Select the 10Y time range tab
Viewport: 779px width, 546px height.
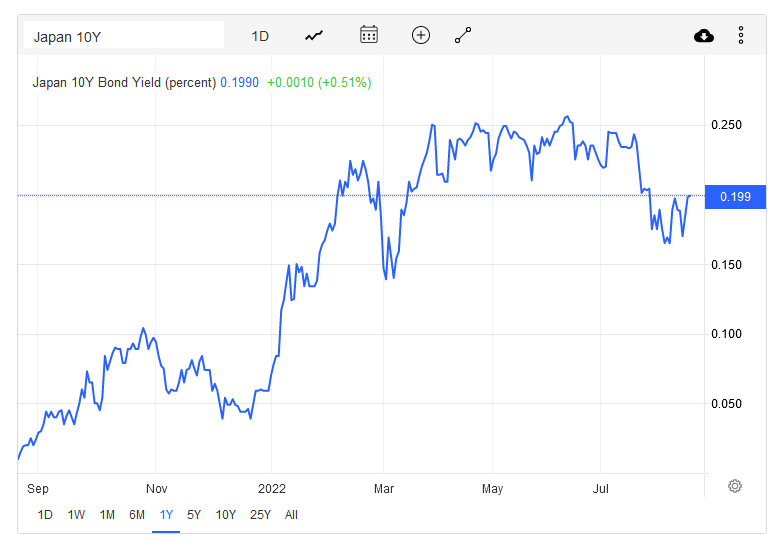tap(226, 515)
